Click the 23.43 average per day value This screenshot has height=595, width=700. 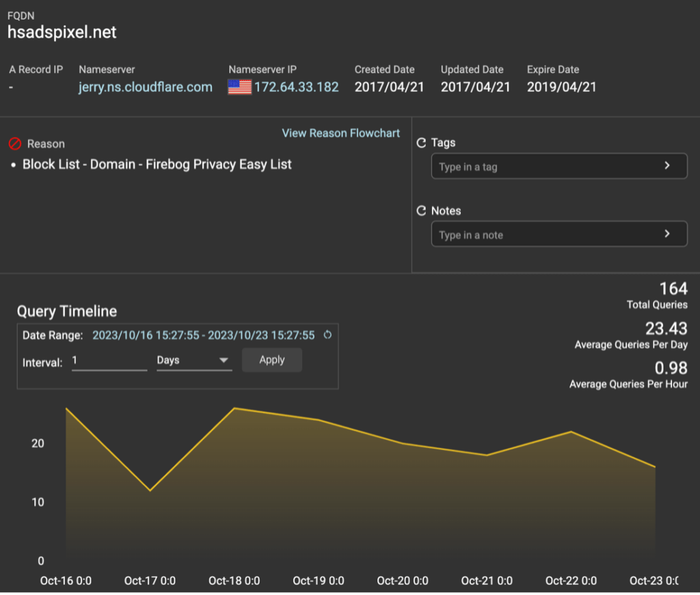pos(666,328)
